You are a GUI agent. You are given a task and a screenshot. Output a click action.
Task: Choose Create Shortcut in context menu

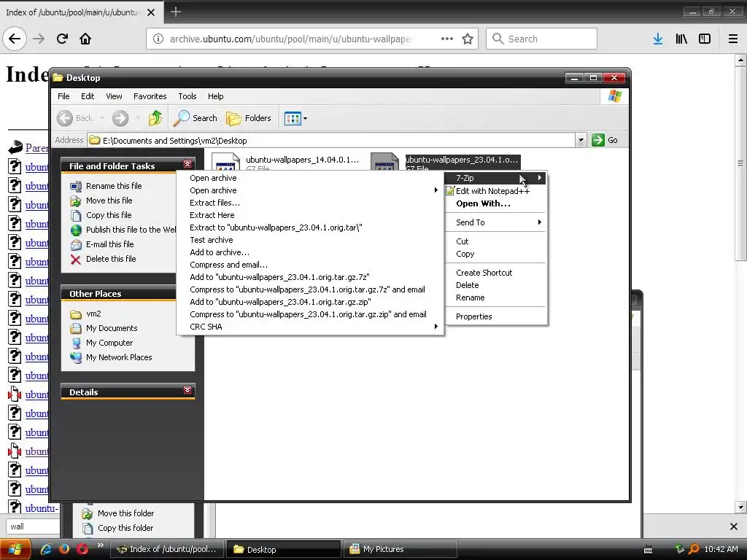(x=495, y=273)
